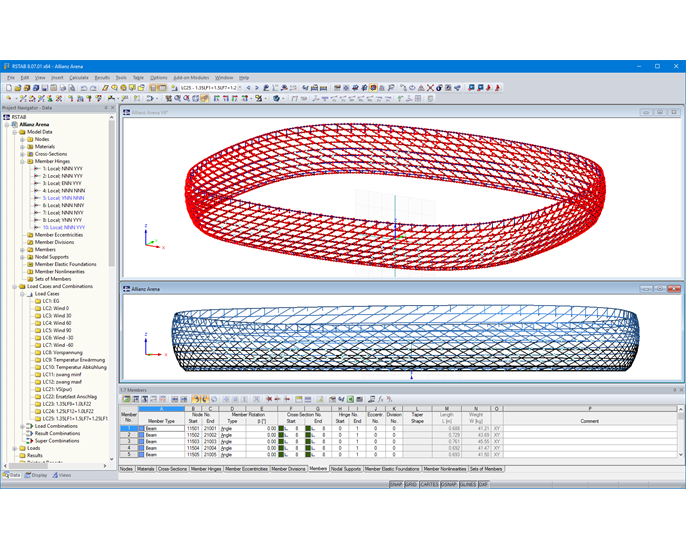Click the highlighted display icon in main toolbar
Image resolution: width=686 pixels, height=549 pixels.
click(373, 88)
